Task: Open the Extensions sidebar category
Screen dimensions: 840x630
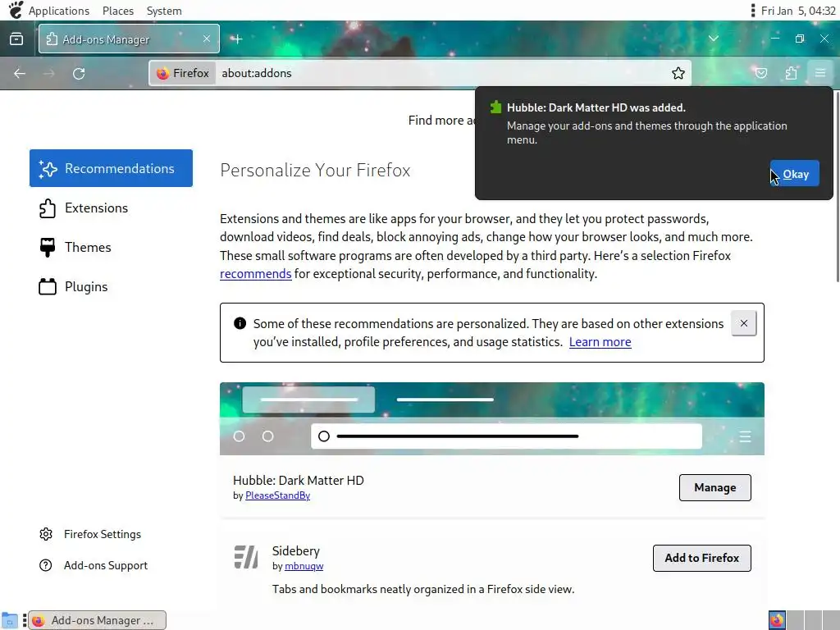Action: coord(111,208)
